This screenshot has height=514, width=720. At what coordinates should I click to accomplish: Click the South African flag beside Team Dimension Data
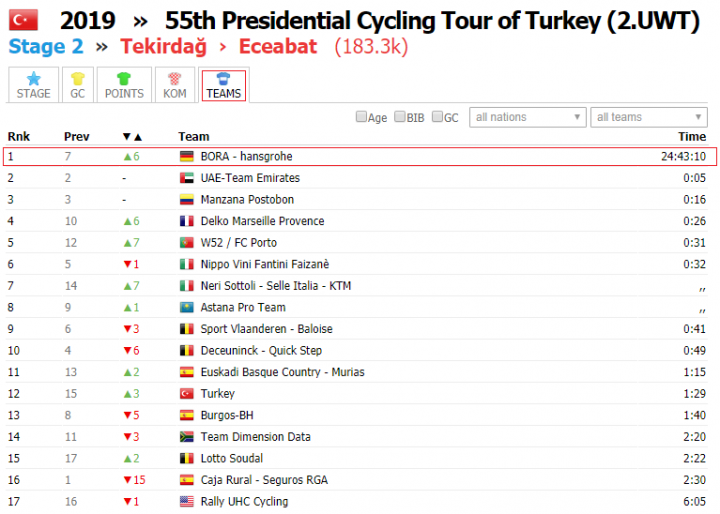(186, 437)
